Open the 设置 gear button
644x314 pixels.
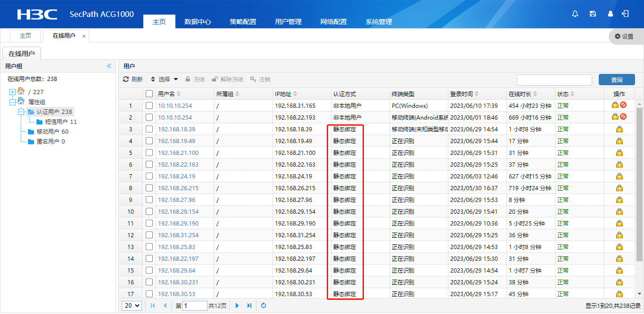(x=624, y=36)
